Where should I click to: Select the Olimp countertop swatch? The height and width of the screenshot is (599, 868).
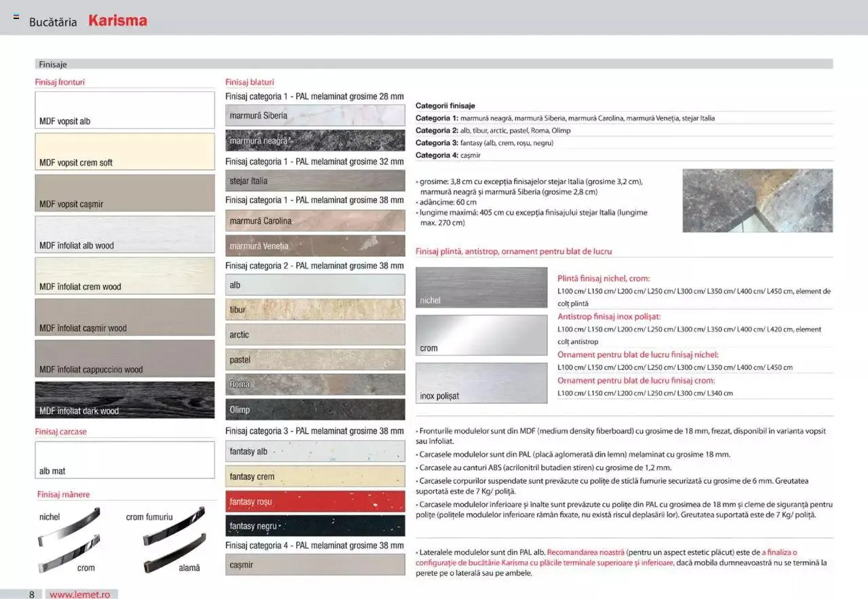pos(315,409)
